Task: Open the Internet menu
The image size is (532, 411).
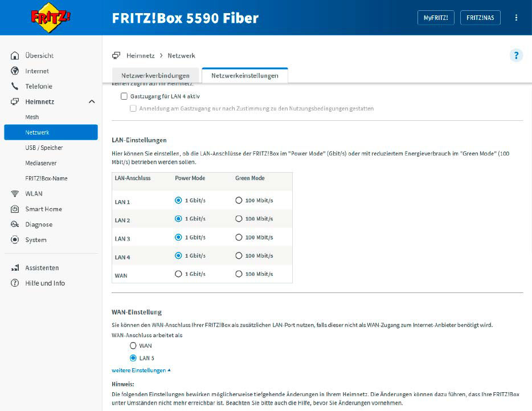Action: (37, 71)
